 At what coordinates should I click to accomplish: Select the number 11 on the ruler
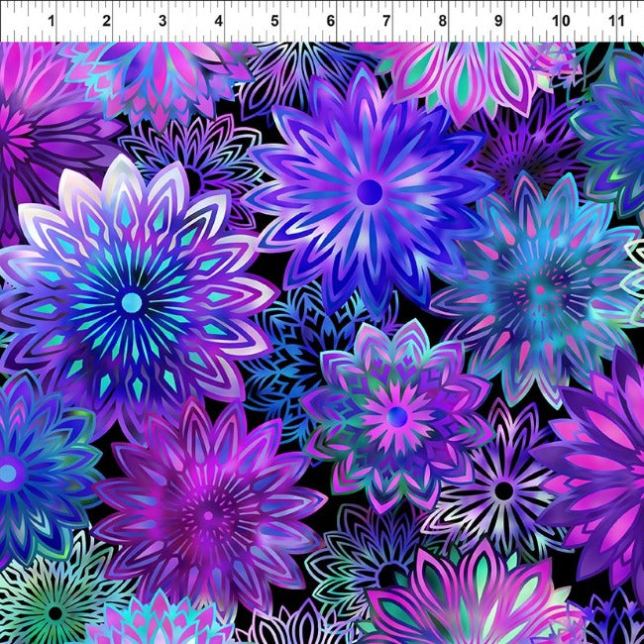coord(616,21)
